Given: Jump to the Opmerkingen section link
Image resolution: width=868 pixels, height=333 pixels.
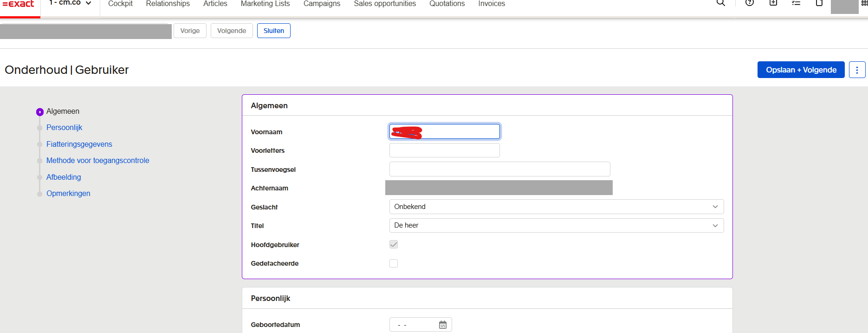Looking at the screenshot, I should click(68, 193).
